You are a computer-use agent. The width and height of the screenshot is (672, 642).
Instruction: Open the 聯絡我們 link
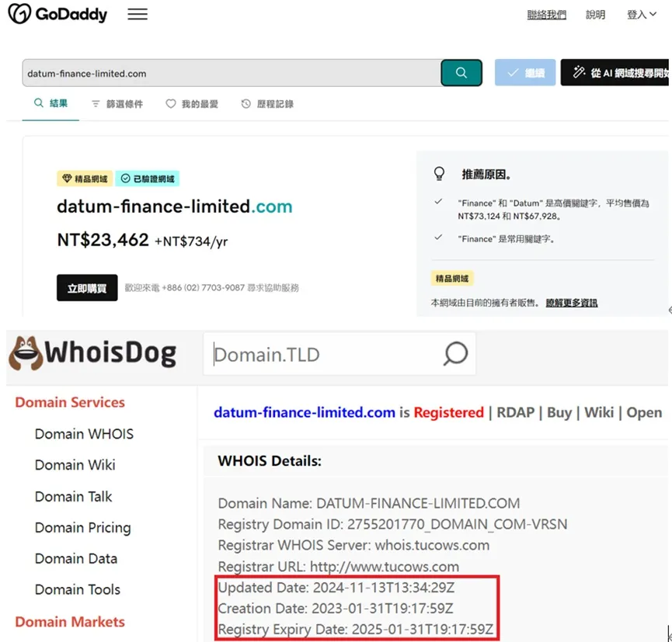point(546,15)
